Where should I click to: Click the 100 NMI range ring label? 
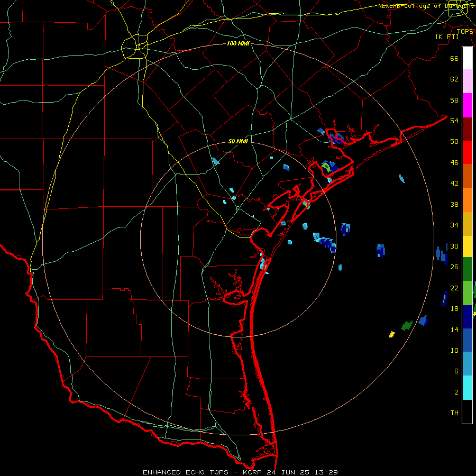[239, 44]
